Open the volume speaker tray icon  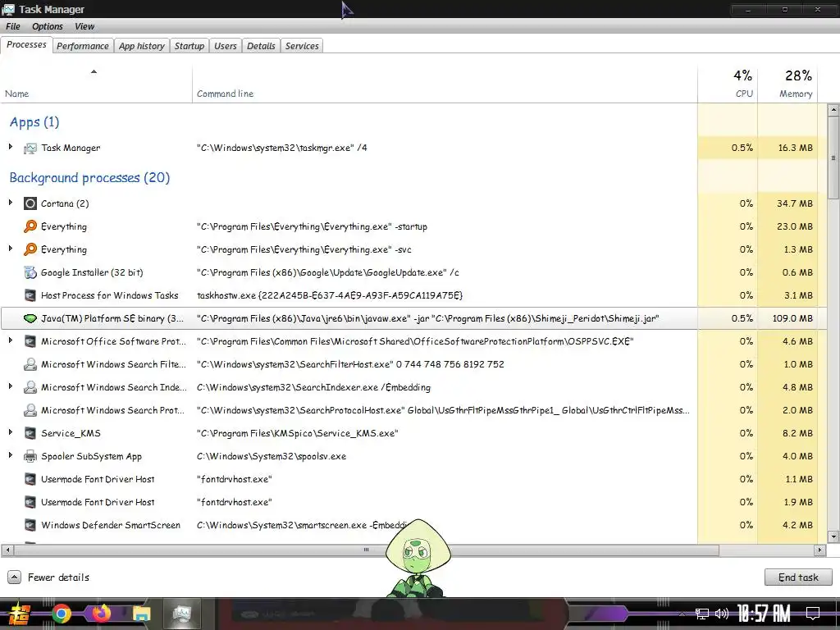coord(722,614)
